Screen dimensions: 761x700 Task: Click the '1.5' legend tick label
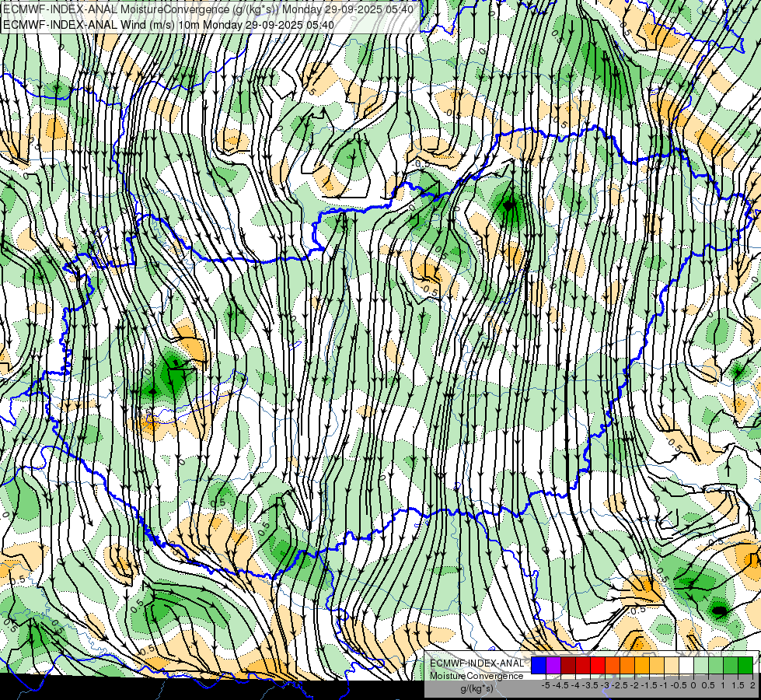click(x=738, y=685)
